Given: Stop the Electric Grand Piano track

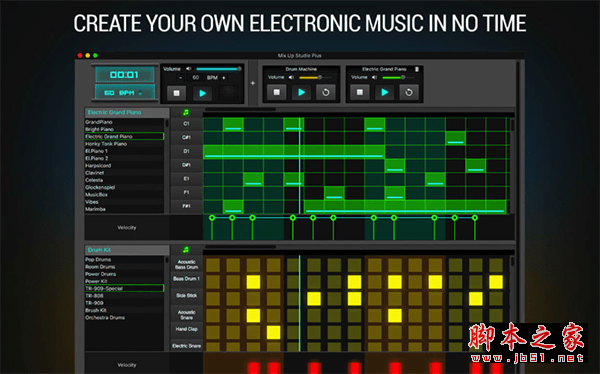Looking at the screenshot, I should click(x=359, y=92).
